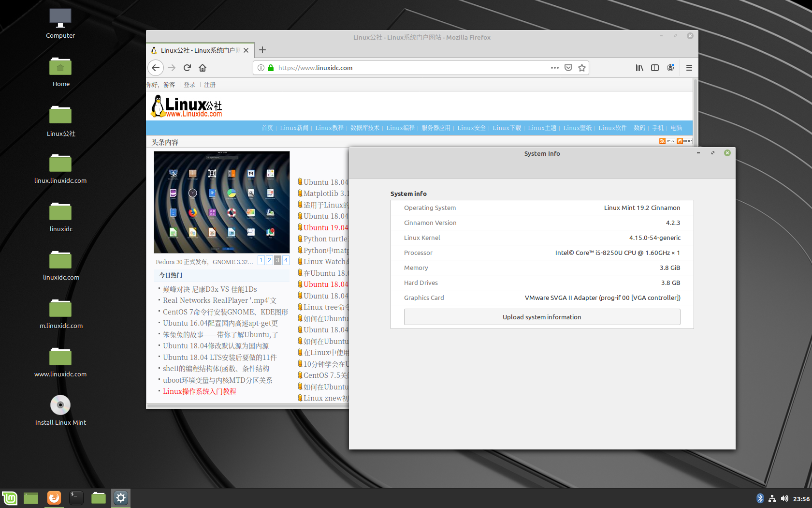Open Firefox hamburger menu

click(x=689, y=68)
